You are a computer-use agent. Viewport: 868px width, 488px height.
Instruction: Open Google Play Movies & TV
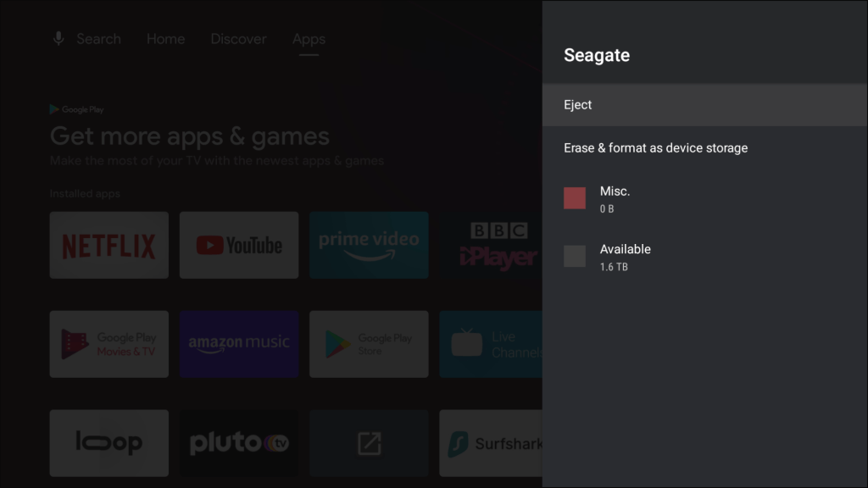pos(108,344)
